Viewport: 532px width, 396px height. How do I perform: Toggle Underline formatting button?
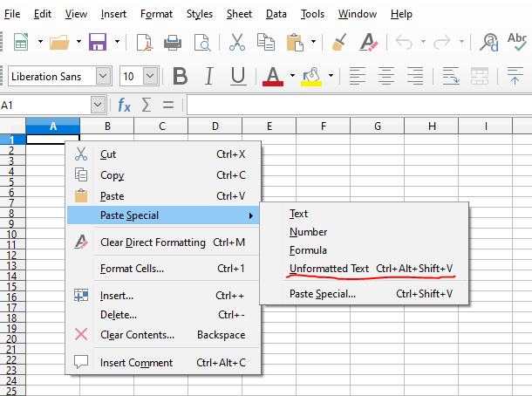click(237, 76)
